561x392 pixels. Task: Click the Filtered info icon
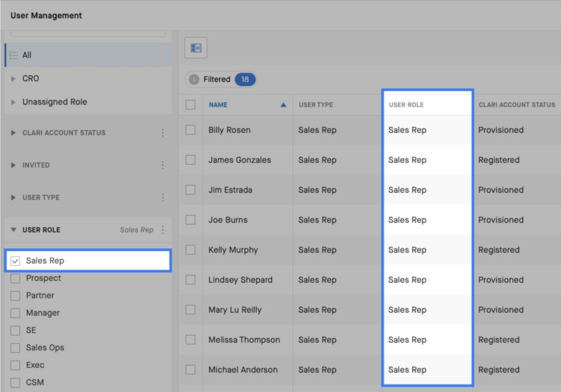[x=194, y=79]
